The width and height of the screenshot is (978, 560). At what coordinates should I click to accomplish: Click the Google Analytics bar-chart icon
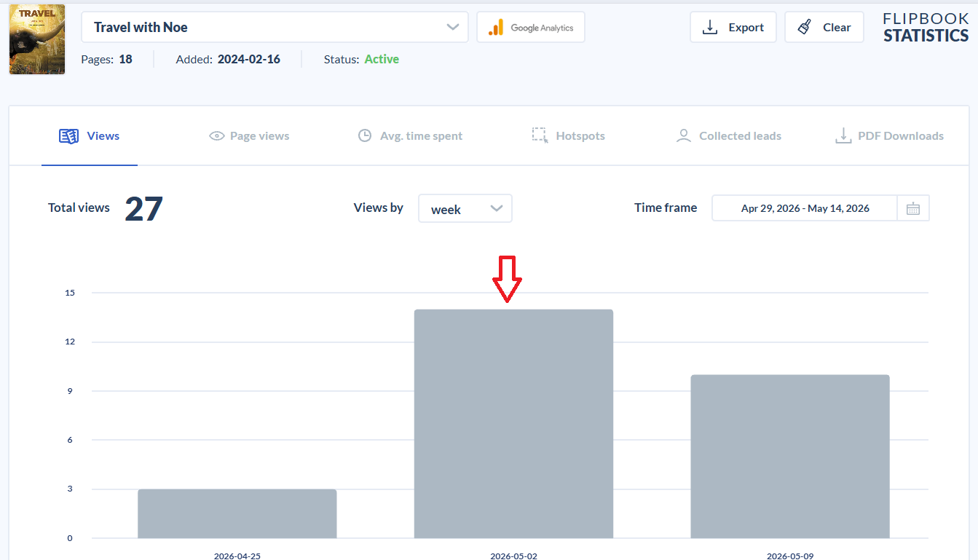click(x=496, y=28)
